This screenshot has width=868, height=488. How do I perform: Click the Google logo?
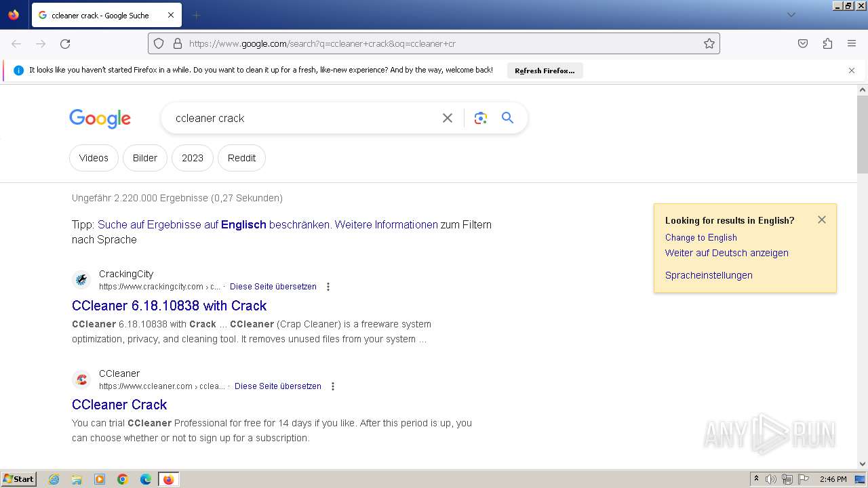click(x=100, y=119)
